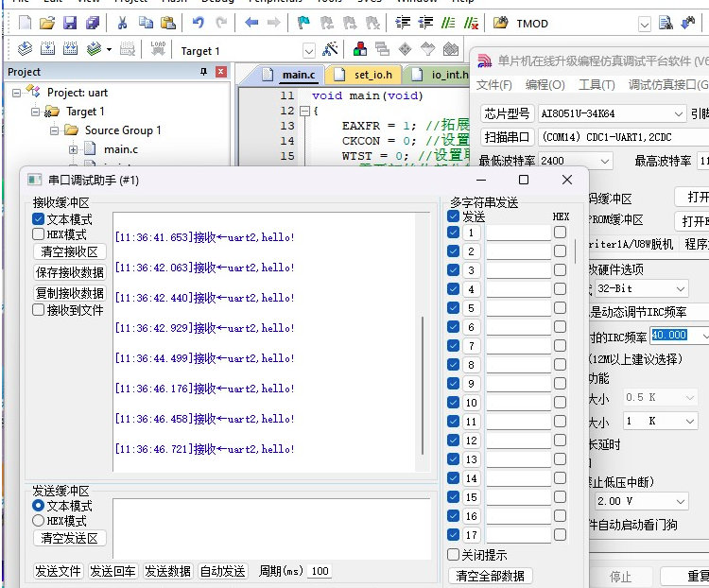Open the 编程(O) menu
This screenshot has width=709, height=588.
[545, 84]
